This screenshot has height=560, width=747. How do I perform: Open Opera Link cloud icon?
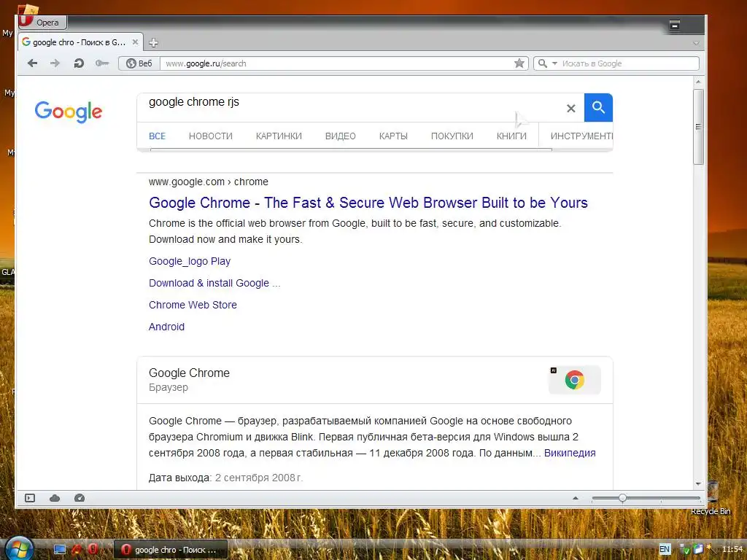pos(55,498)
